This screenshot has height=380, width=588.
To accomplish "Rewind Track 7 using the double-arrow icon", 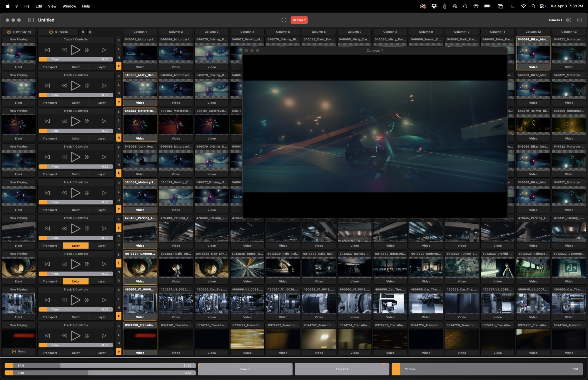I will pyautogui.click(x=64, y=264).
